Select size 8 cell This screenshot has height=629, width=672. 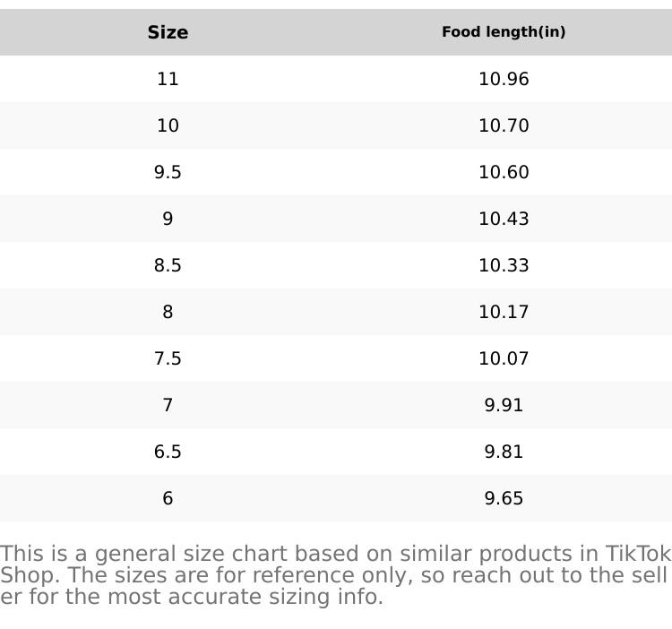pos(168,312)
